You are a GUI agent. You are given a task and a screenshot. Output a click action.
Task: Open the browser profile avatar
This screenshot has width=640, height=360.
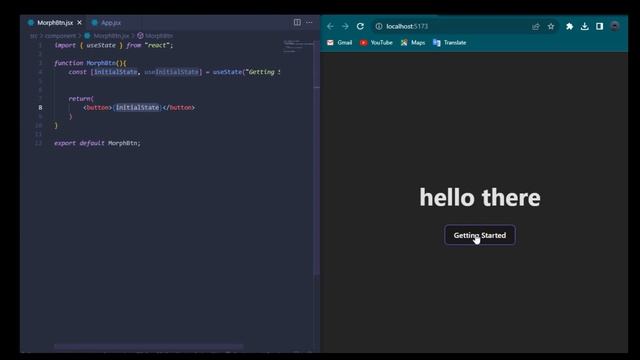tap(615, 27)
